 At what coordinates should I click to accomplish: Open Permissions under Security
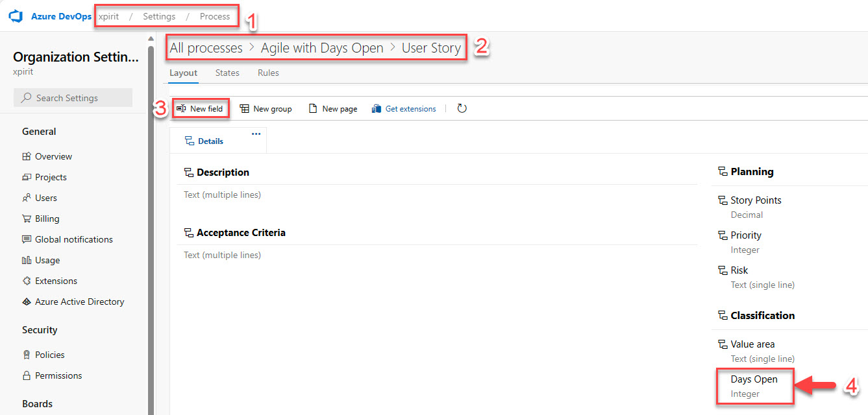58,375
